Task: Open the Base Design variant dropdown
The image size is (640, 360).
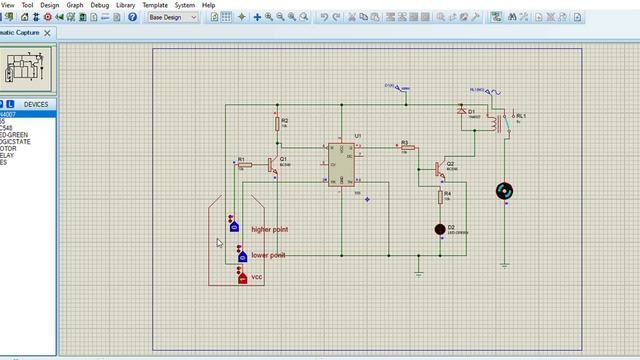Action: 172,18
